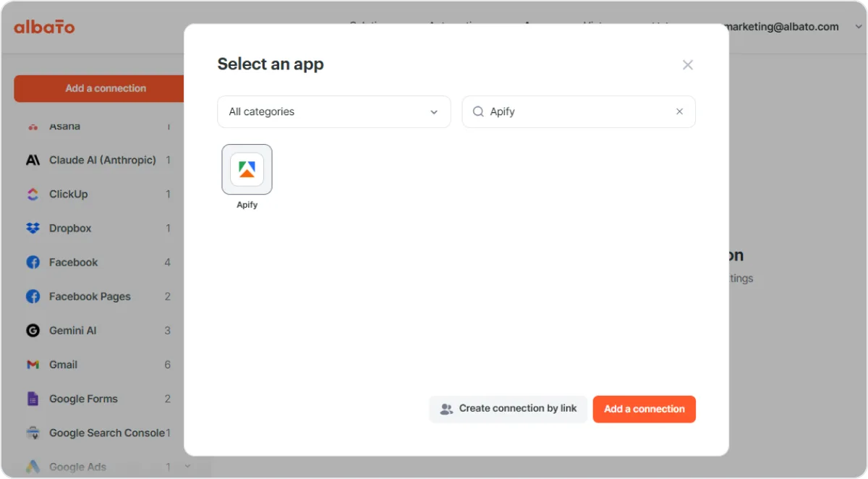Image resolution: width=868 pixels, height=479 pixels.
Task: Click the orange Add a connection dialog button
Action: click(644, 409)
